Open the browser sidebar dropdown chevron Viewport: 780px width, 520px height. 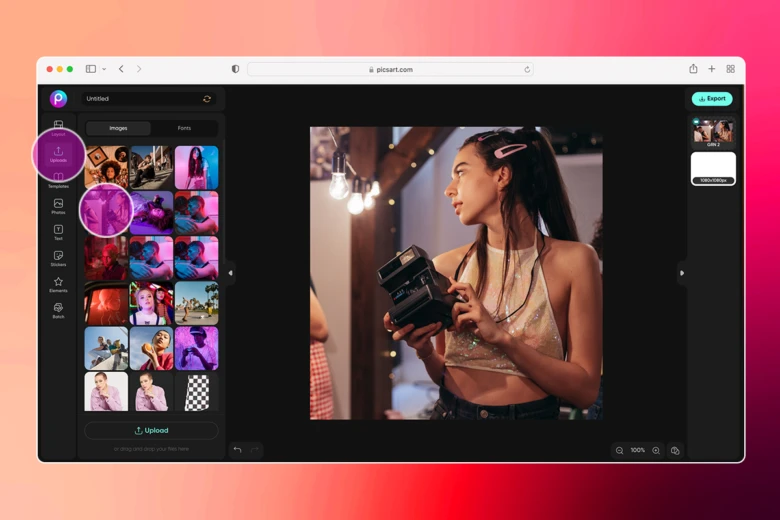[104, 70]
